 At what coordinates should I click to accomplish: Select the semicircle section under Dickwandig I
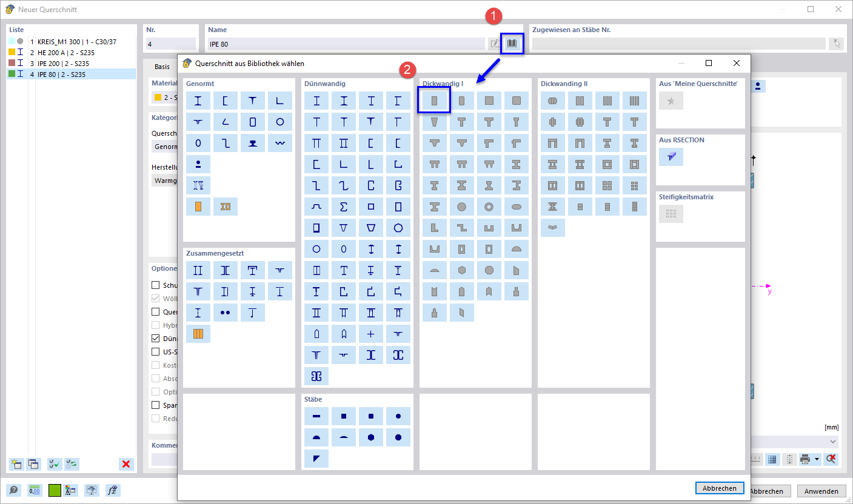pyautogui.click(x=517, y=249)
